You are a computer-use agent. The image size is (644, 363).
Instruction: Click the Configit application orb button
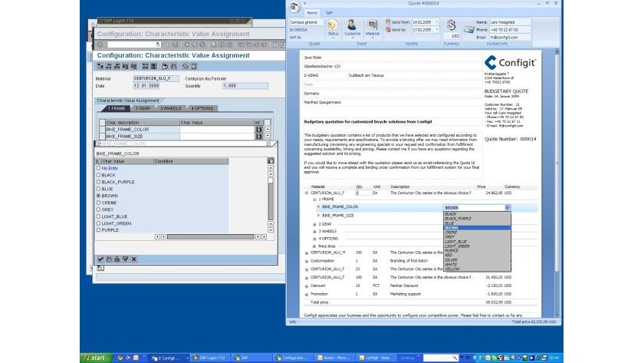point(294,7)
